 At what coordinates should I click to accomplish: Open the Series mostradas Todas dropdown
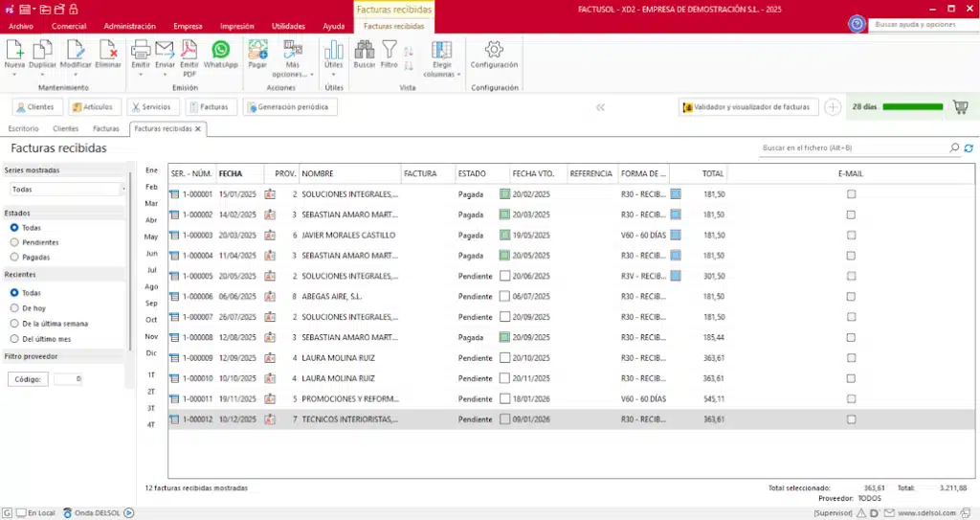[x=68, y=189]
